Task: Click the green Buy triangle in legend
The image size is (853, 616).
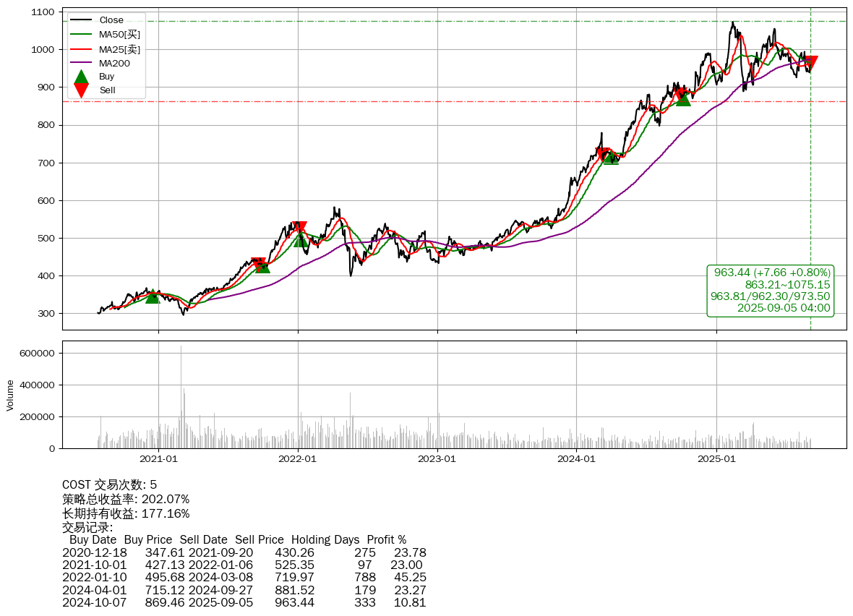Action: (82, 77)
